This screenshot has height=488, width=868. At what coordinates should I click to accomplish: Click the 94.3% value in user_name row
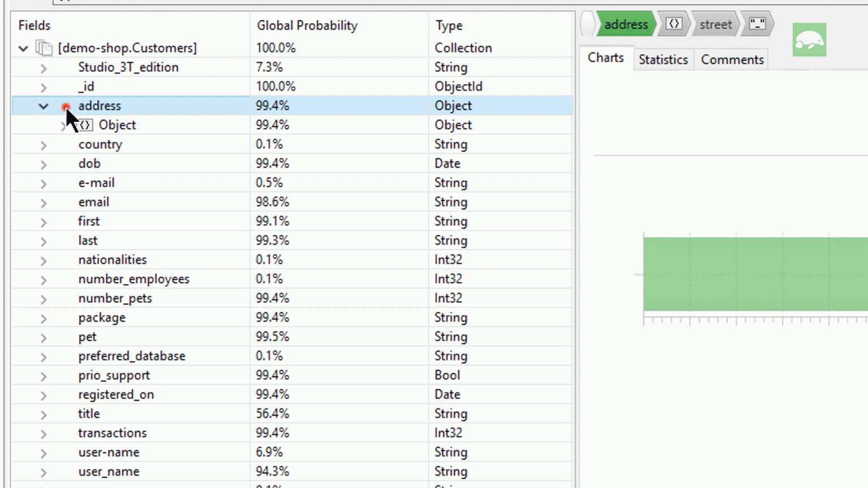point(272,471)
